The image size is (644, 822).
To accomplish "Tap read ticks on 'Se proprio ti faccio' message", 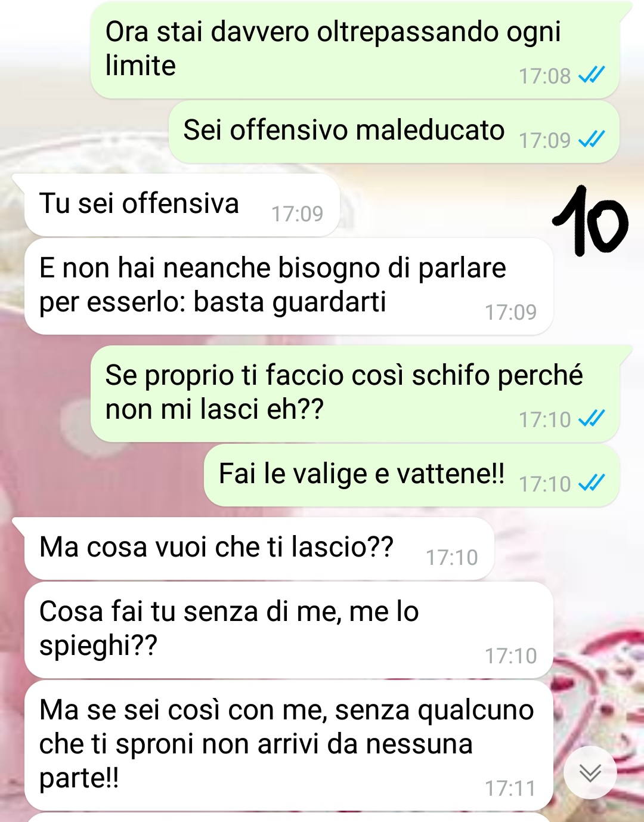I will tap(592, 419).
